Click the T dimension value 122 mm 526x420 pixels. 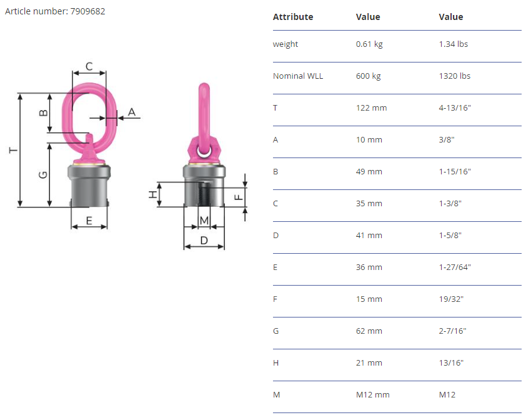371,107
